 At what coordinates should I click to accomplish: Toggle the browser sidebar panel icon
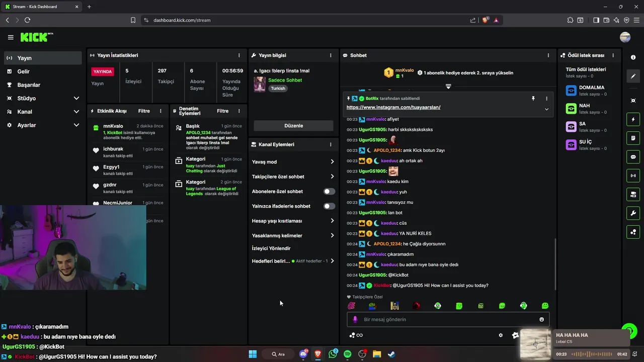coord(596,20)
